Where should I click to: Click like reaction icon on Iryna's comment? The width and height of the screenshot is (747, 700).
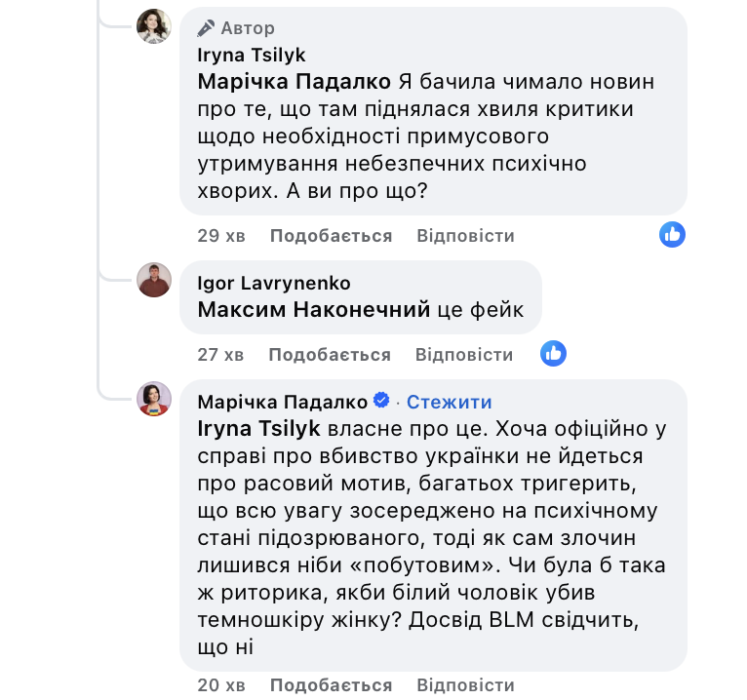tap(672, 234)
